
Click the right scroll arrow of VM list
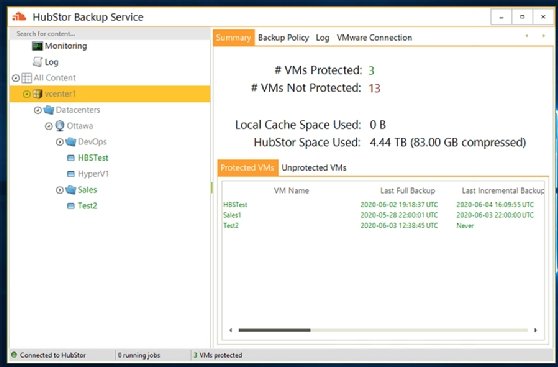(535, 330)
